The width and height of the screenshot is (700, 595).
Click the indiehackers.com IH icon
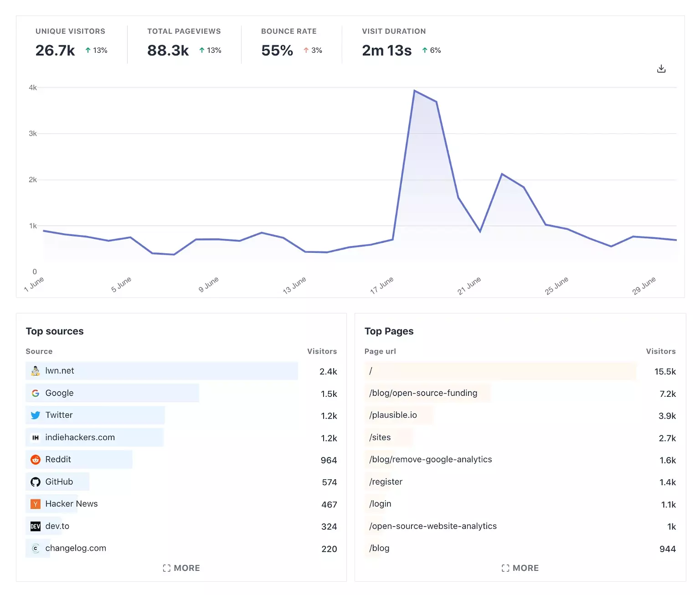pyautogui.click(x=36, y=437)
